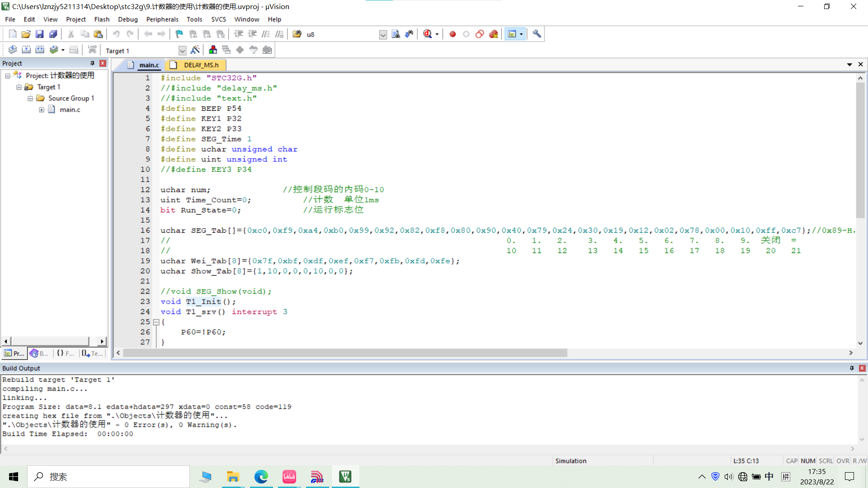Viewport: 868px width, 488px height.
Task: Save all open files
Action: [53, 34]
